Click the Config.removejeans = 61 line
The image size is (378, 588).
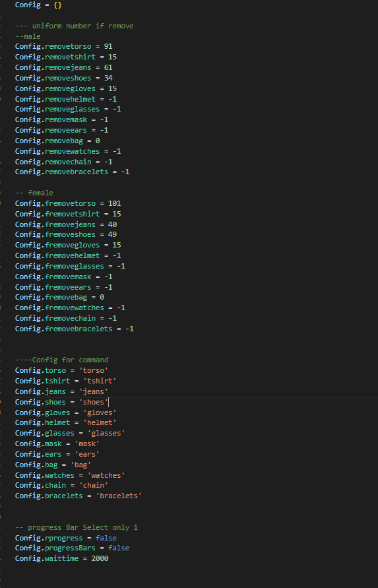(x=64, y=67)
